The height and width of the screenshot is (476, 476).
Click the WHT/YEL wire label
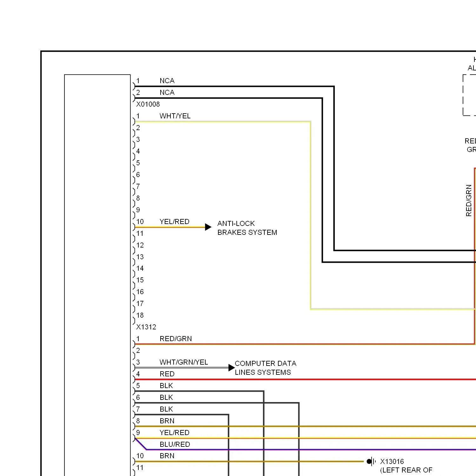pyautogui.click(x=175, y=116)
